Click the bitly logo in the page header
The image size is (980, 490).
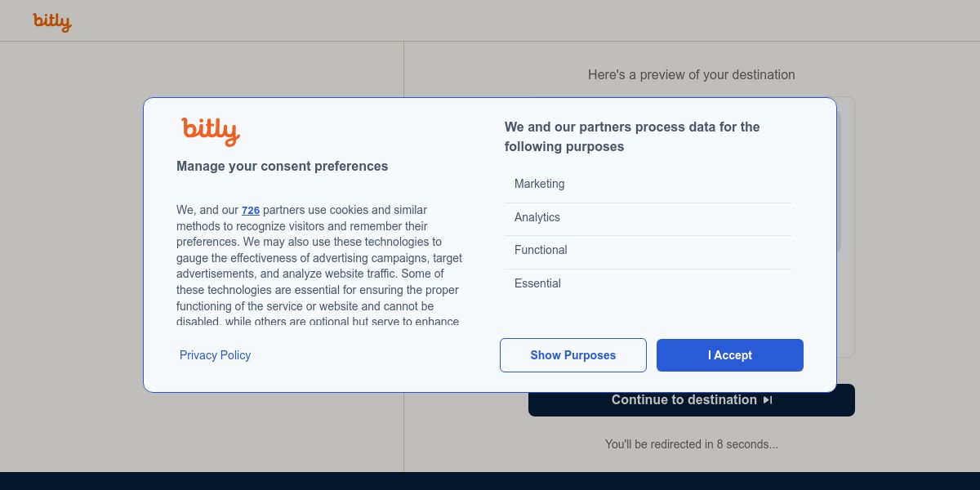pyautogui.click(x=52, y=22)
